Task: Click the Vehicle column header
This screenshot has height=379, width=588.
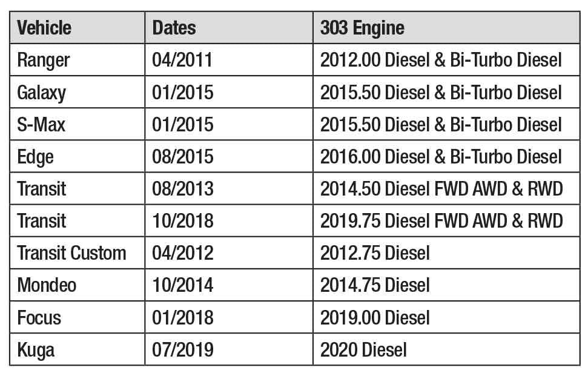Action: tap(44, 28)
